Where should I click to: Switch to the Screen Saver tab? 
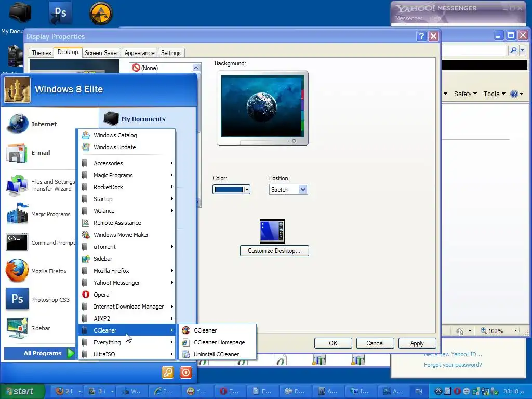pos(101,53)
